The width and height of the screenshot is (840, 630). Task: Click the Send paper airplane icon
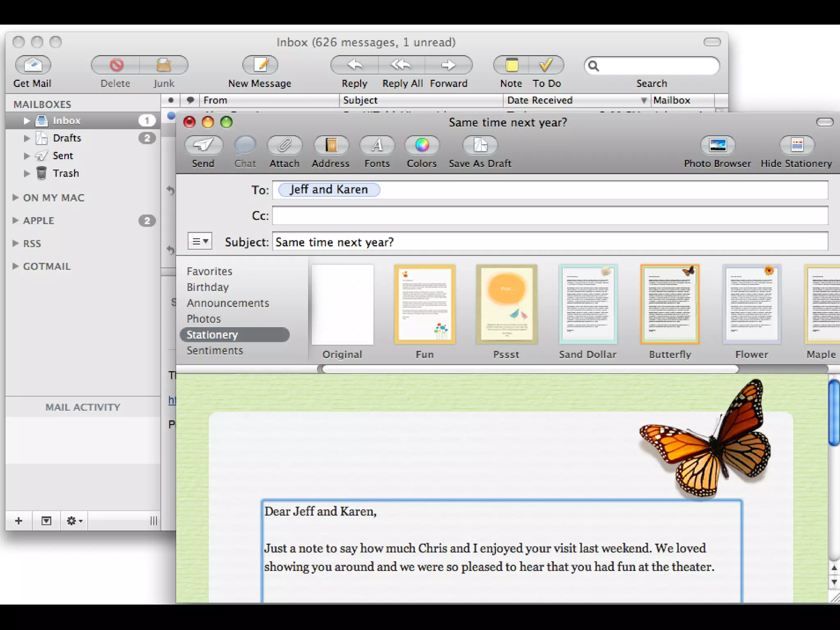203,145
